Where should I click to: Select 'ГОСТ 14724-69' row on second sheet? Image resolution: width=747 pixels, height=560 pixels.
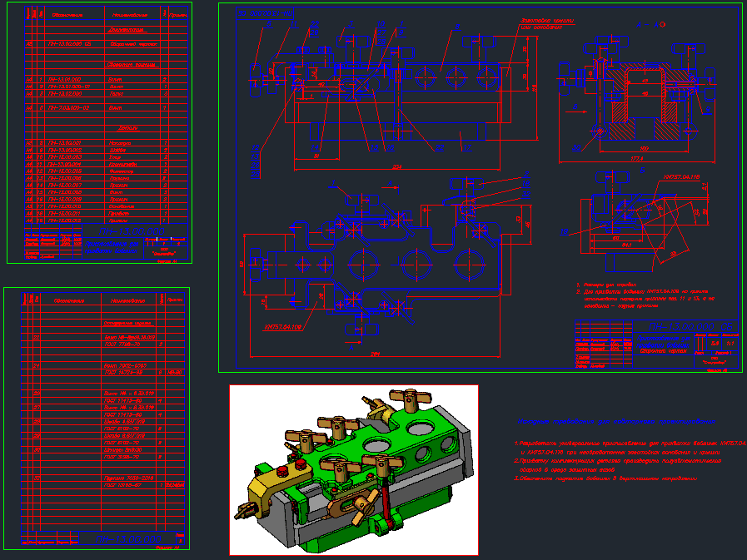pos(103,373)
